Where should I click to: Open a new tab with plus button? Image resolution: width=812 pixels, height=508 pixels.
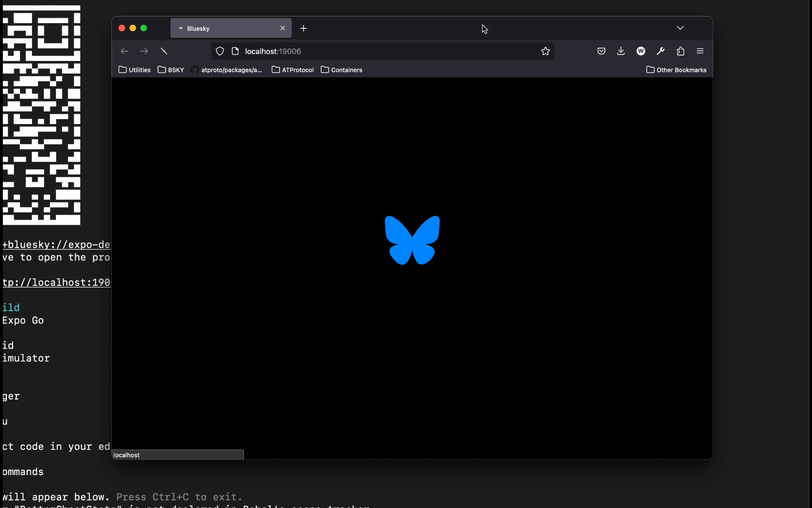(x=303, y=28)
